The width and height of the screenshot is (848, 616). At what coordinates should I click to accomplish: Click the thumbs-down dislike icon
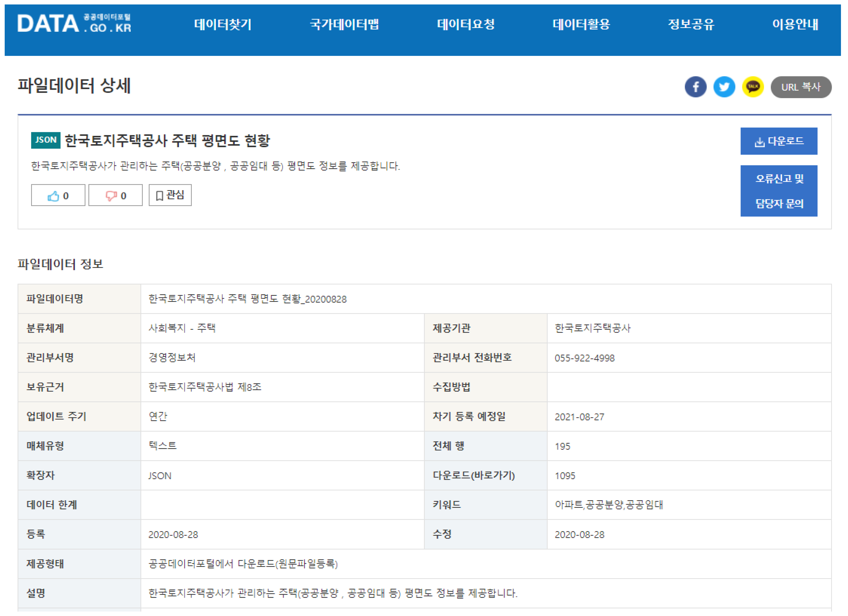(x=111, y=196)
